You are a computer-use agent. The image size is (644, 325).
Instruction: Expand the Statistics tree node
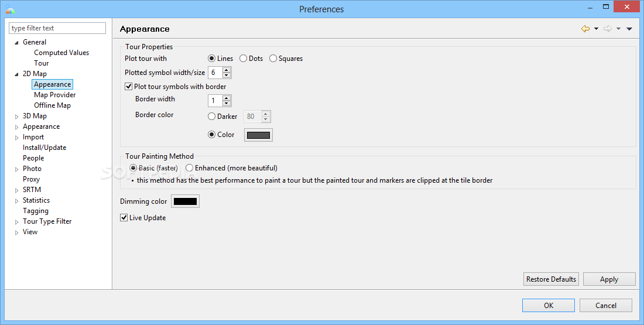tap(17, 201)
